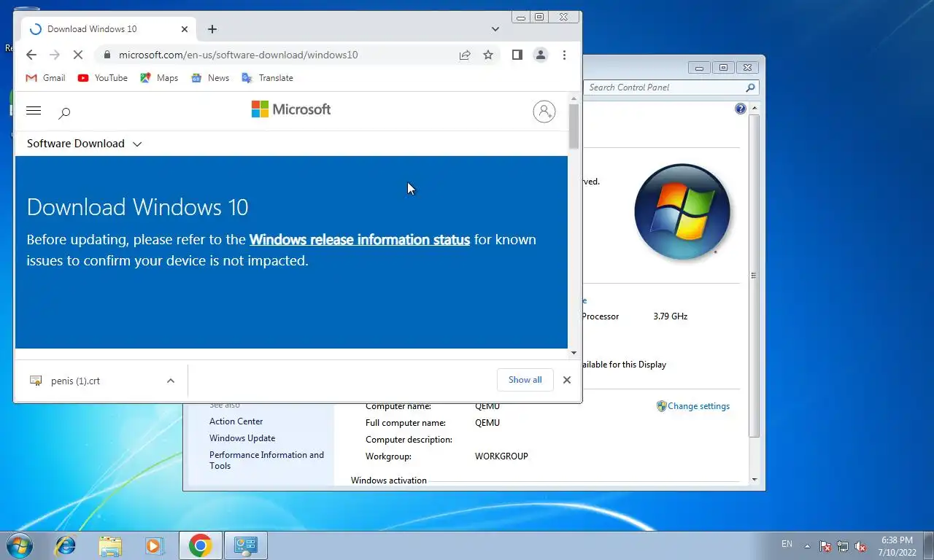
Task: Open Windows Explorer from taskbar
Action: click(110, 545)
